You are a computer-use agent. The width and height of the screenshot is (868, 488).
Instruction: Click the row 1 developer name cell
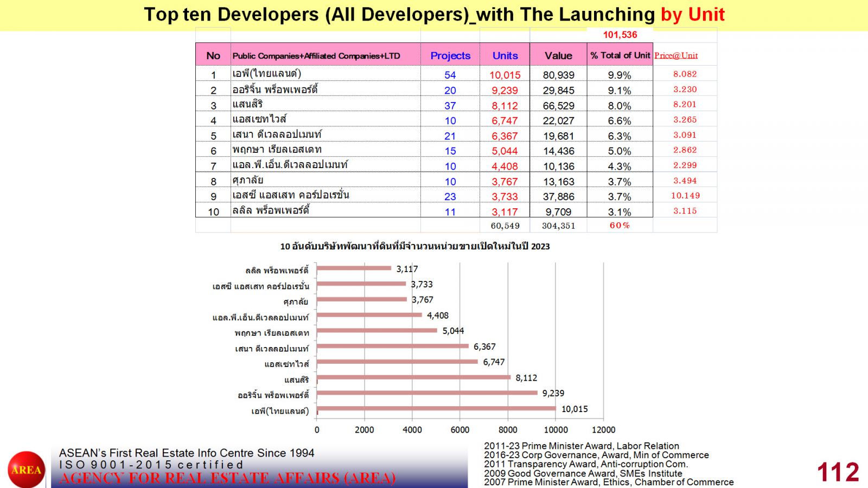[x=325, y=74]
